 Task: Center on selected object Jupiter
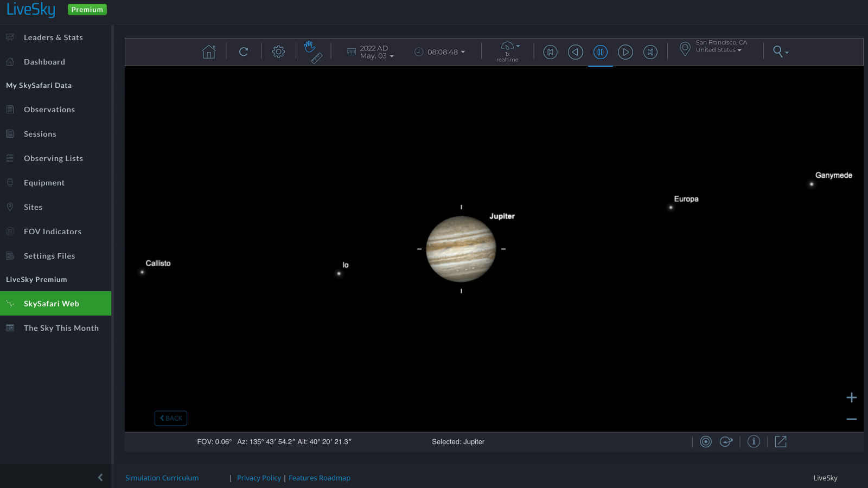pos(706,441)
